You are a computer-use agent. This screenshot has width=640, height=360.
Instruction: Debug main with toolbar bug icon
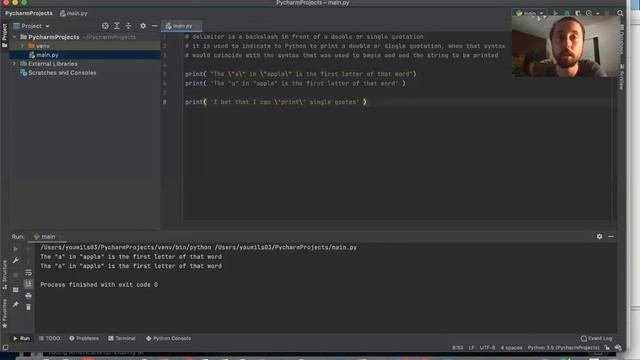click(x=567, y=13)
